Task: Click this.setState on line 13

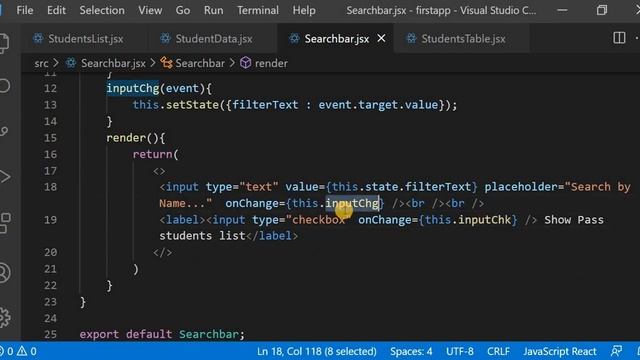Action: click(176, 105)
